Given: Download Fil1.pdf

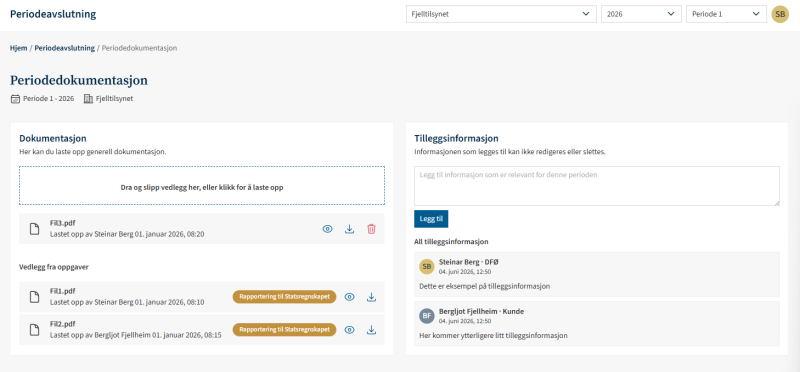Looking at the screenshot, I should (x=371, y=297).
